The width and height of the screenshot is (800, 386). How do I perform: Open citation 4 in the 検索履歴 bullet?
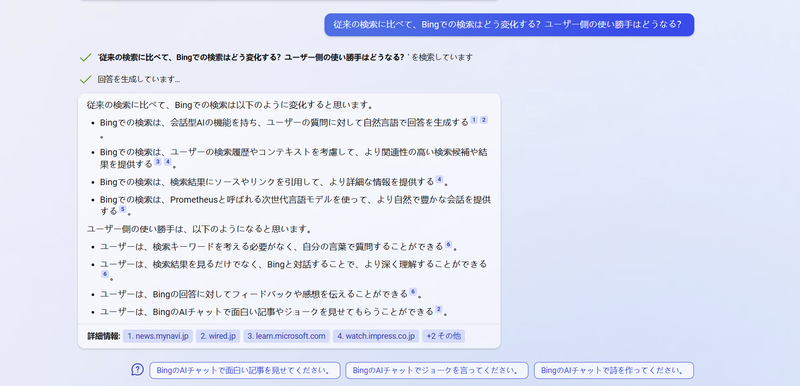[x=167, y=162]
